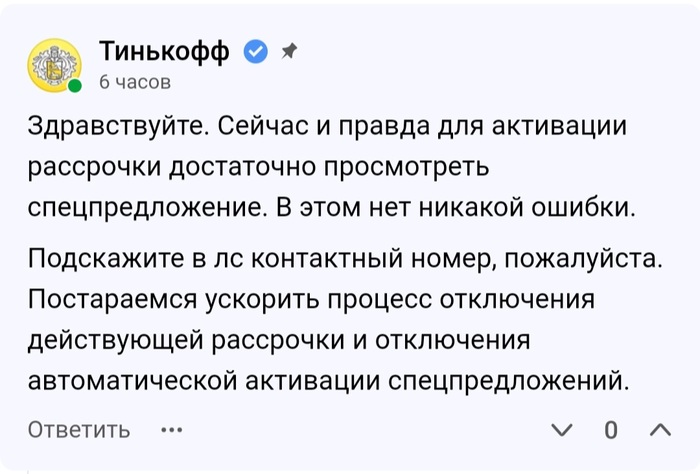
Task: Click the line "рассрочки достаточно просмотреть"
Action: tap(260, 167)
